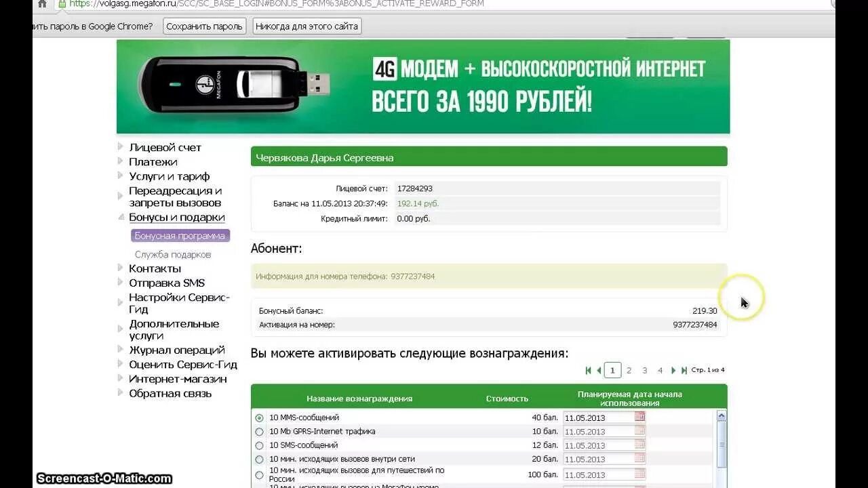Image resolution: width=868 pixels, height=488 pixels.
Task: Select 10 мин. вызовов для путешествий radio
Action: pos(259,475)
